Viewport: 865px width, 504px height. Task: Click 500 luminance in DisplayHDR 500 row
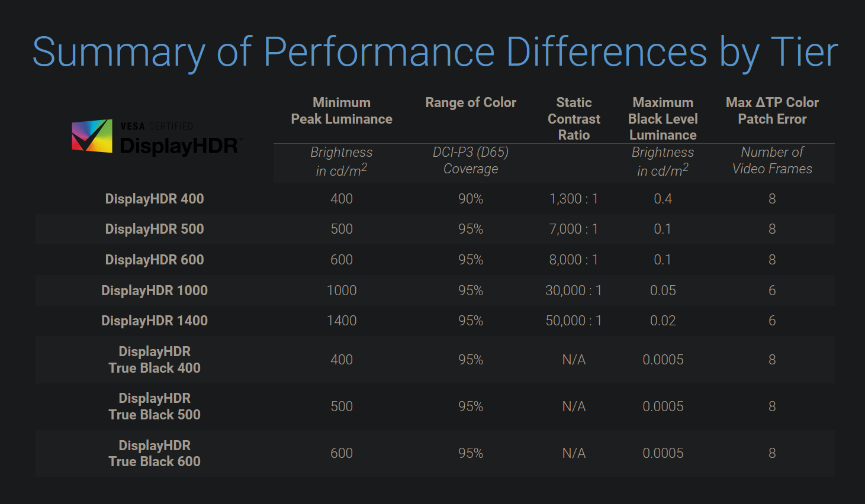click(x=342, y=229)
